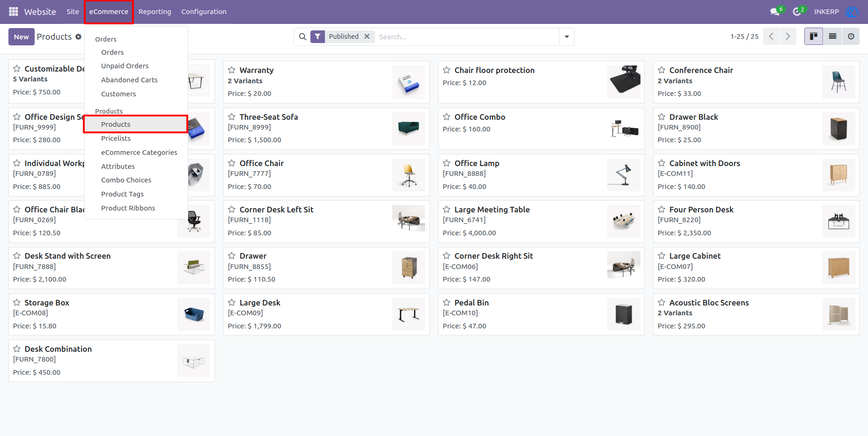Remove the Published filter with the X
Screen dimensions: 868x436
click(367, 36)
